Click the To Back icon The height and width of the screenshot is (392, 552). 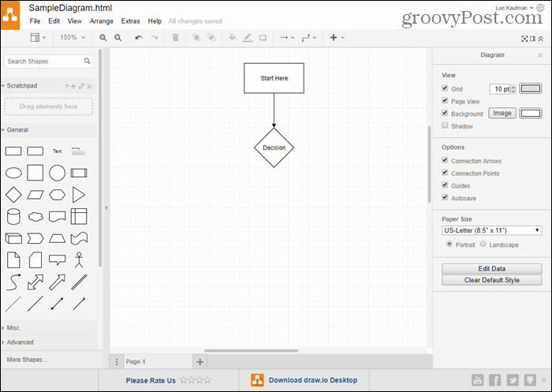211,37
